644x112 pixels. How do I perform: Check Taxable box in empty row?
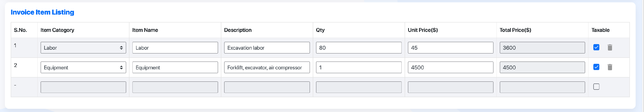click(596, 87)
